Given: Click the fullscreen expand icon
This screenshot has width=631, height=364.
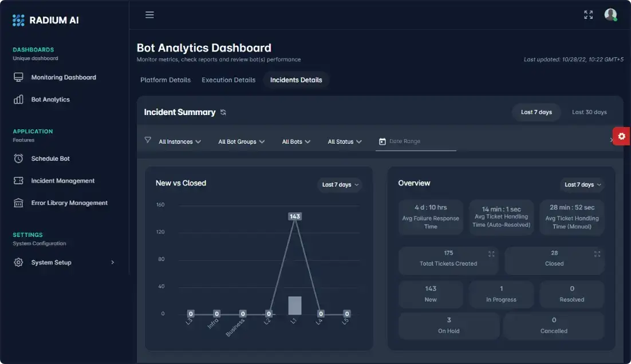Looking at the screenshot, I should (588, 15).
